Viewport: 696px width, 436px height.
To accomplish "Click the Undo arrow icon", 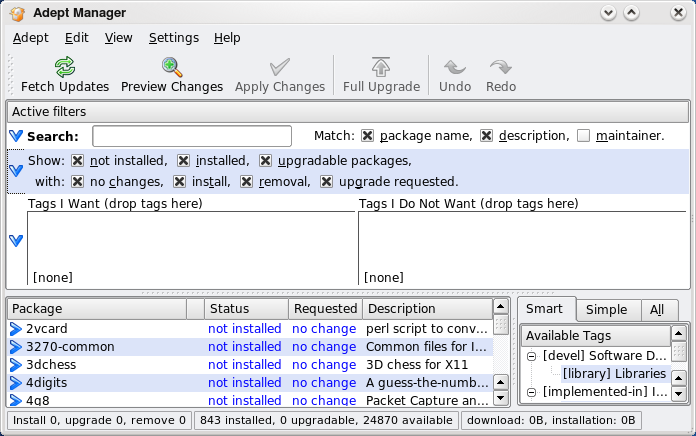I will pyautogui.click(x=455, y=67).
